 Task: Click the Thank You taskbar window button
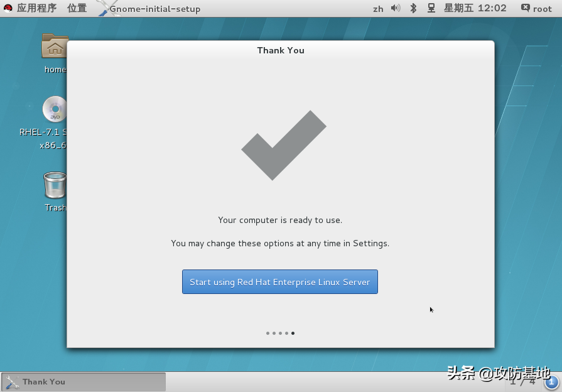click(x=84, y=381)
